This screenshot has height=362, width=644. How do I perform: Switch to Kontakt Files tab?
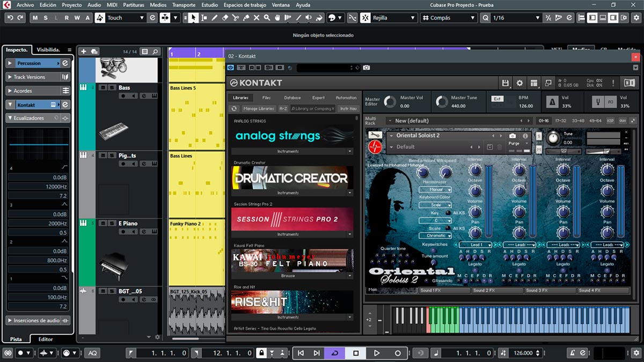[x=267, y=98]
